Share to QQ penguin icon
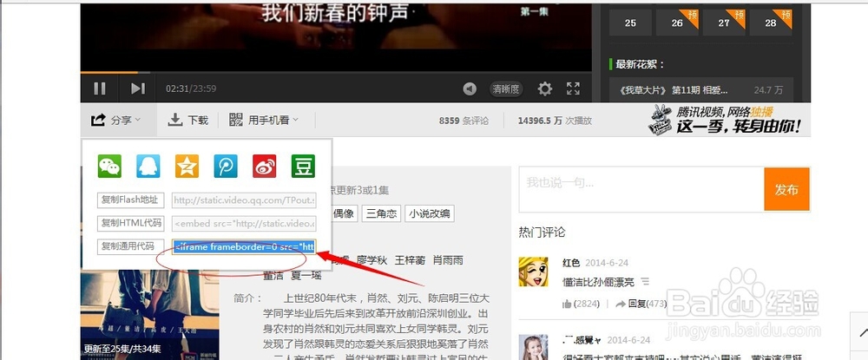This screenshot has width=868, height=360. (x=148, y=166)
